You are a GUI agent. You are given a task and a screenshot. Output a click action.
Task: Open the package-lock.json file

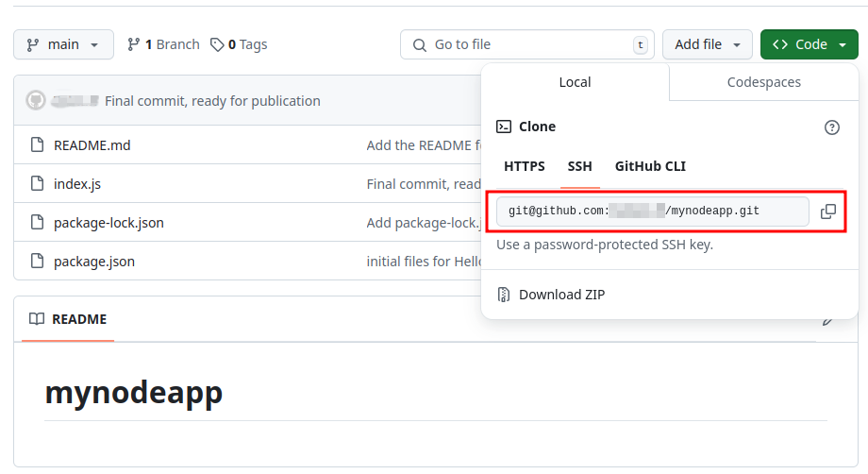[x=108, y=223]
